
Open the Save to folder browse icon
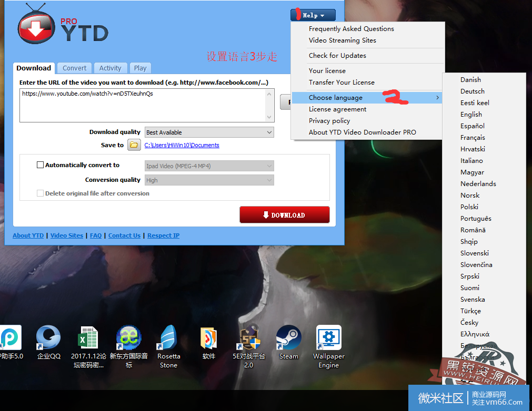click(134, 145)
